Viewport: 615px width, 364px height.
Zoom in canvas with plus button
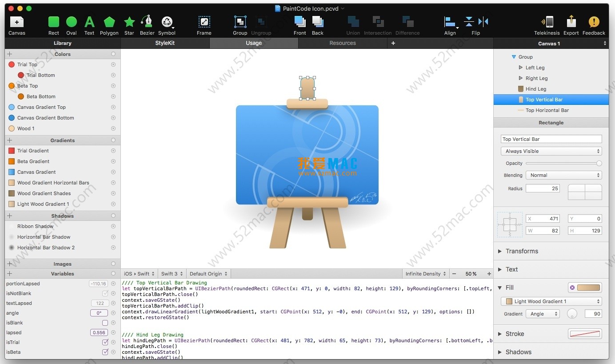click(489, 274)
